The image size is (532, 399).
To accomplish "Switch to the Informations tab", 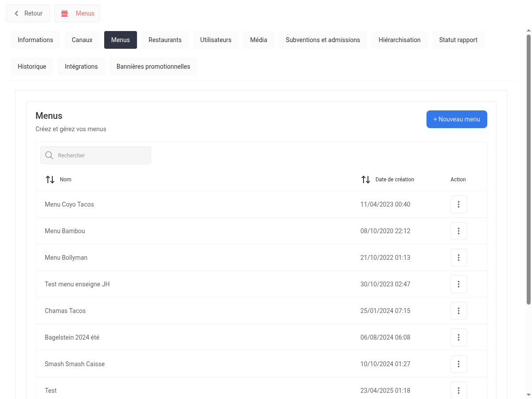I will pos(35,40).
